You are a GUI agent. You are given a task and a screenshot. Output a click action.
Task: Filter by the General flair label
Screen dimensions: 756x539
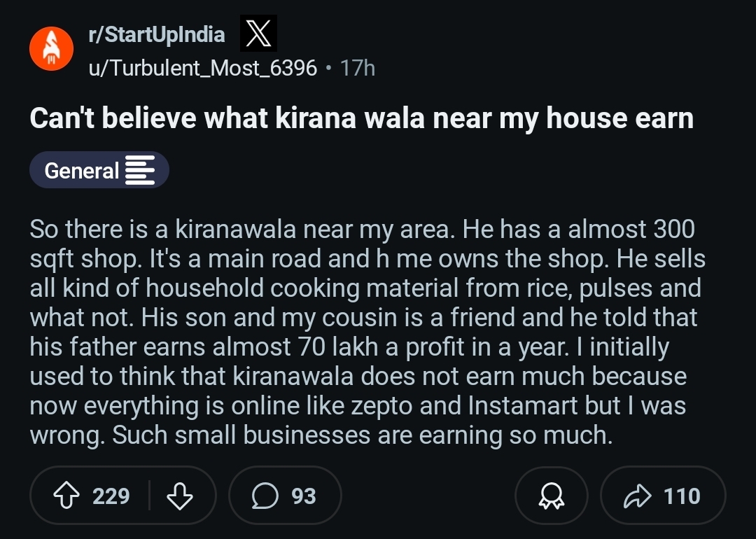pyautogui.click(x=82, y=170)
